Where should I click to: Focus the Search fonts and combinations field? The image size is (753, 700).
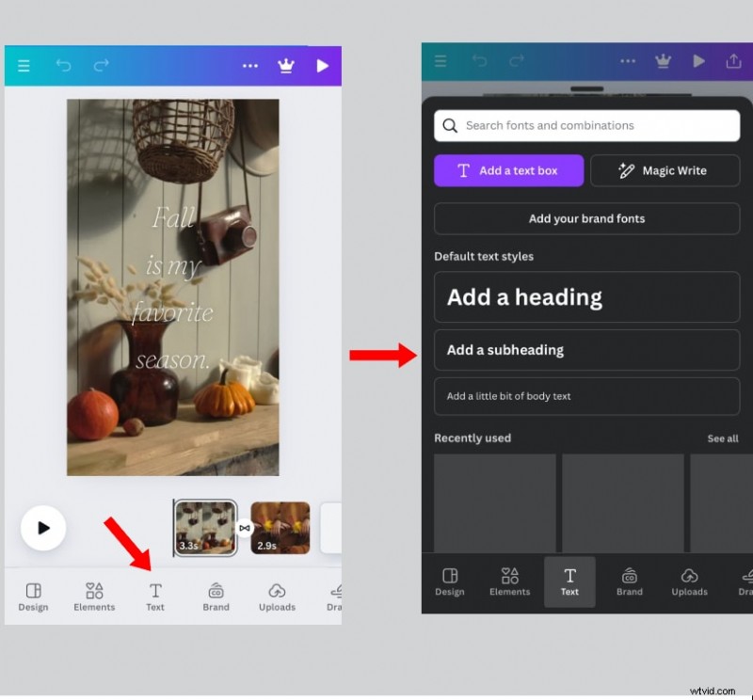pos(586,125)
